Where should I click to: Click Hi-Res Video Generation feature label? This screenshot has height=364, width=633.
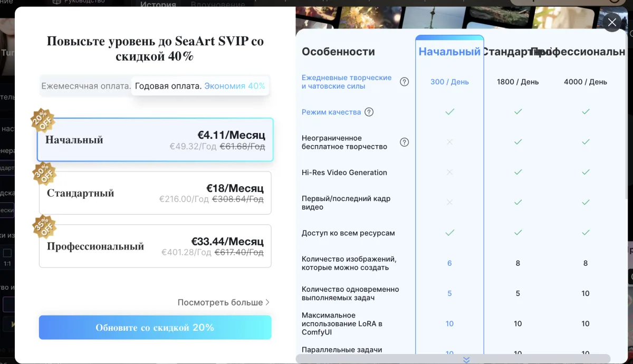(x=344, y=173)
